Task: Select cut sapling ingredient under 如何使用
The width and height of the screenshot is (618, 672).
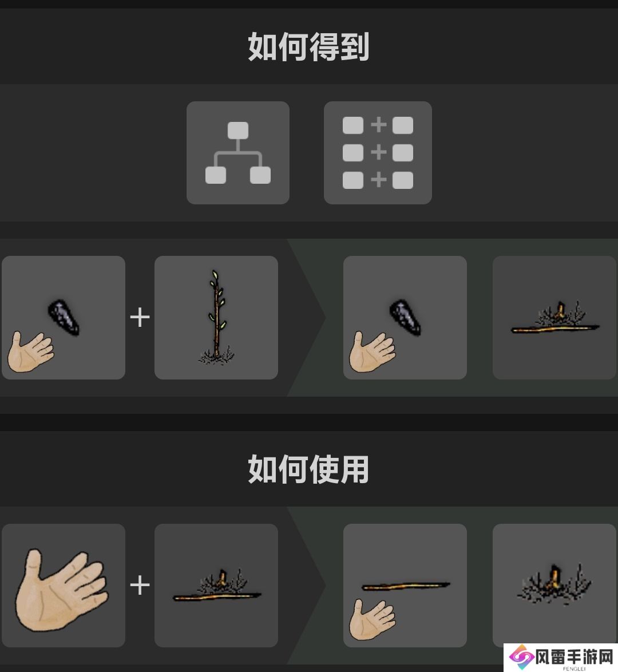Action: 216,586
